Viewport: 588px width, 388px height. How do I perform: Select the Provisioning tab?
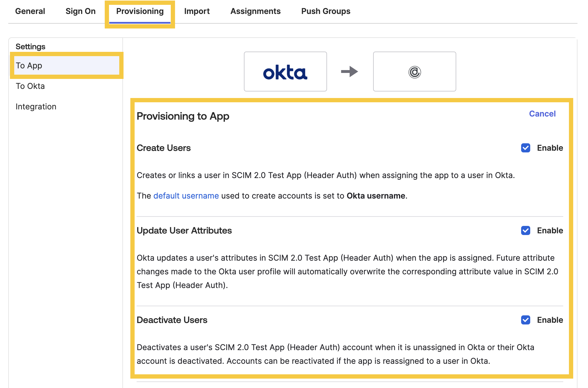[140, 11]
